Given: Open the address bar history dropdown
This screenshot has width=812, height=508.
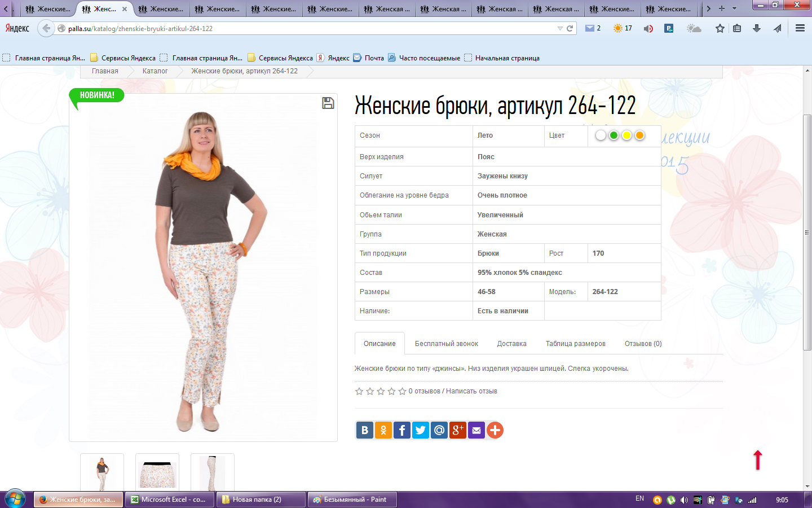Looking at the screenshot, I should pyautogui.click(x=559, y=28).
